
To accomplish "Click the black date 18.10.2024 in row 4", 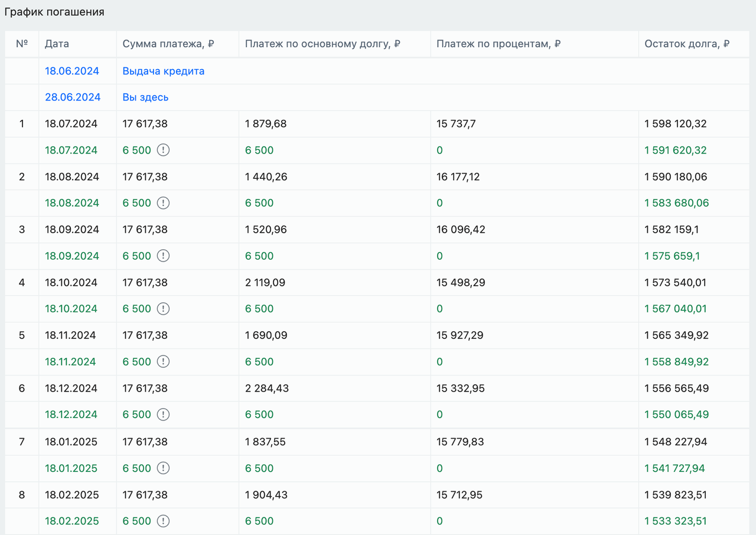I will (71, 282).
